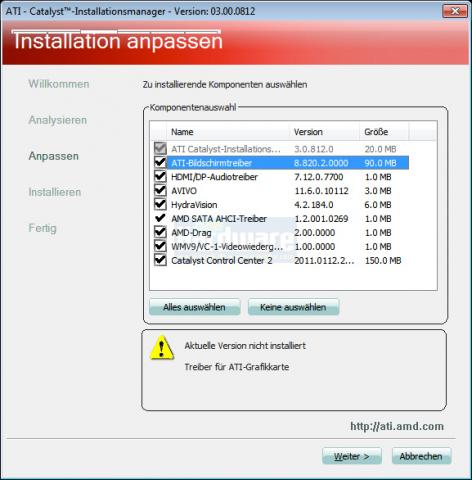Proceed with the Weiter button
Screen dimensions: 472x480
click(x=352, y=456)
